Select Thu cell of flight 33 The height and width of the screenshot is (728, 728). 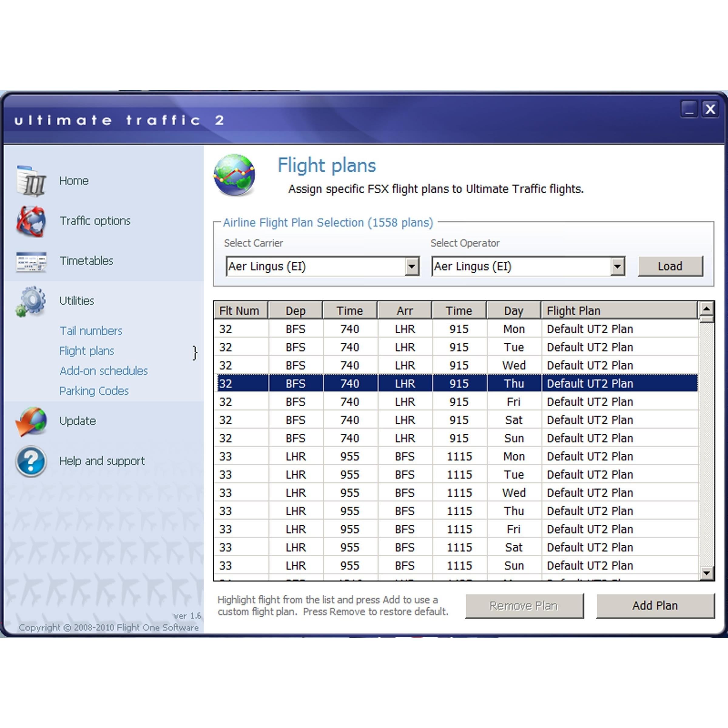pyautogui.click(x=514, y=511)
